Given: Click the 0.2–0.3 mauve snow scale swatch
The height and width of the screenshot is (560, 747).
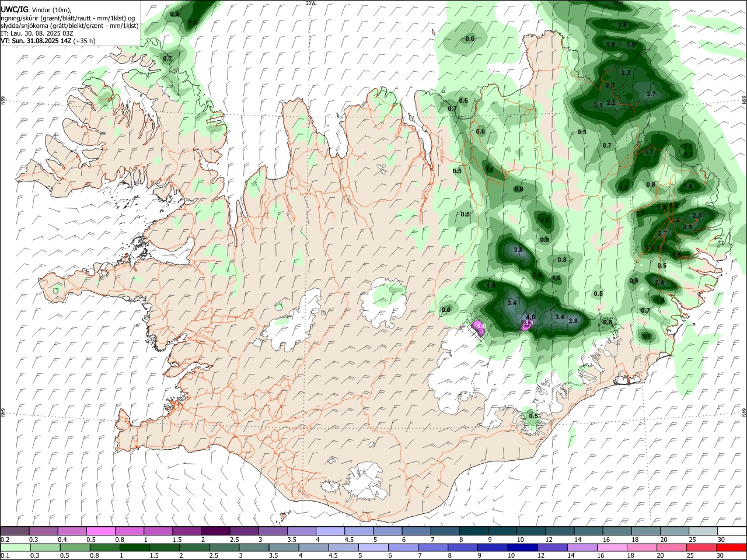Looking at the screenshot, I should click(x=15, y=531).
